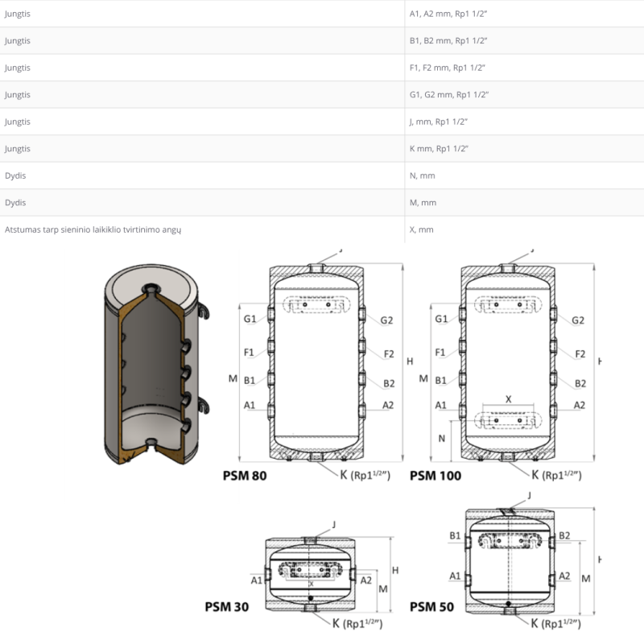
Task: Click "K (Rp1 1/2″)" under PSM 80 drawing
Action: tap(365, 475)
